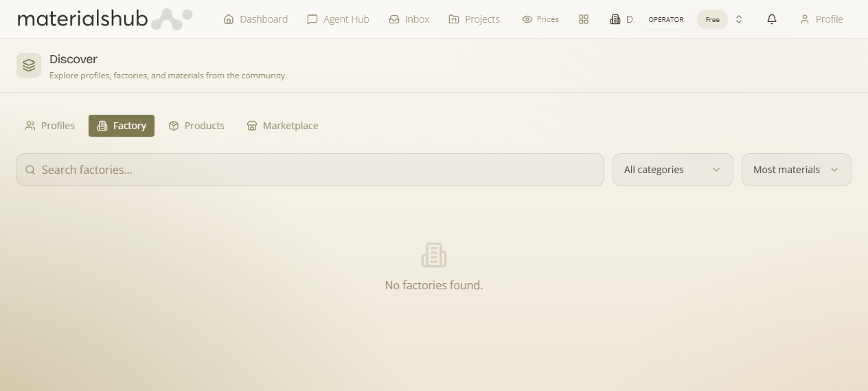This screenshot has height=391, width=868.
Task: Expand the account switcher chevrons
Action: [x=739, y=19]
